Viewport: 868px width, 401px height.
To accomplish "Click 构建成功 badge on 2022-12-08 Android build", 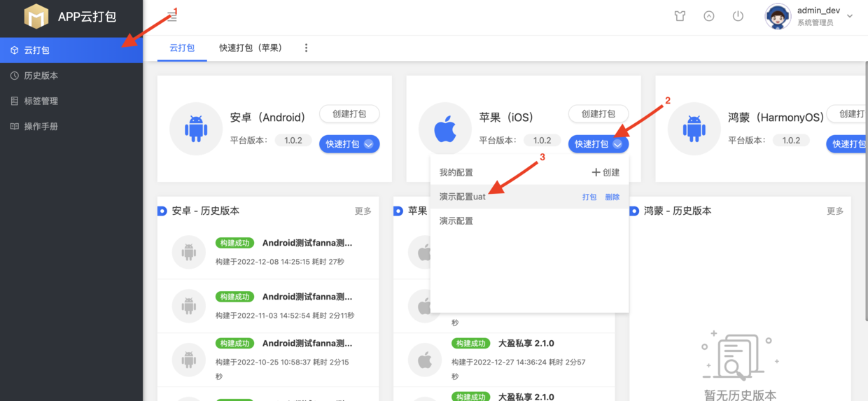I will click(x=234, y=243).
